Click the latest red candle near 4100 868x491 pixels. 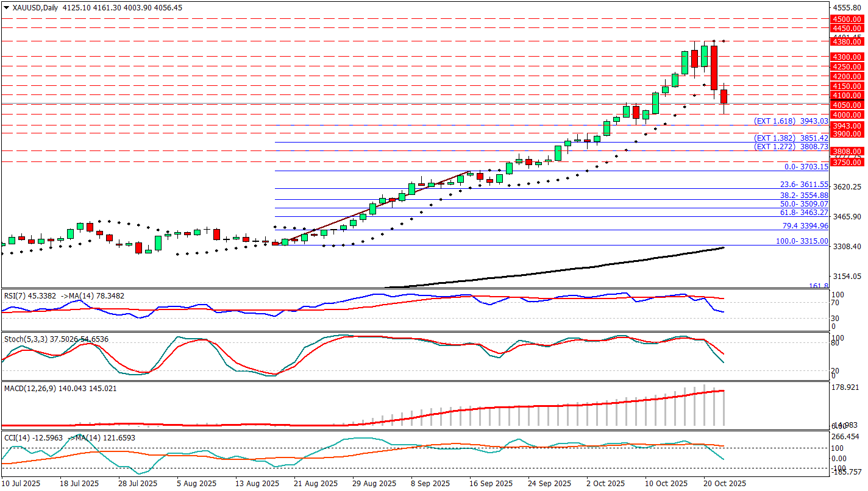724,96
